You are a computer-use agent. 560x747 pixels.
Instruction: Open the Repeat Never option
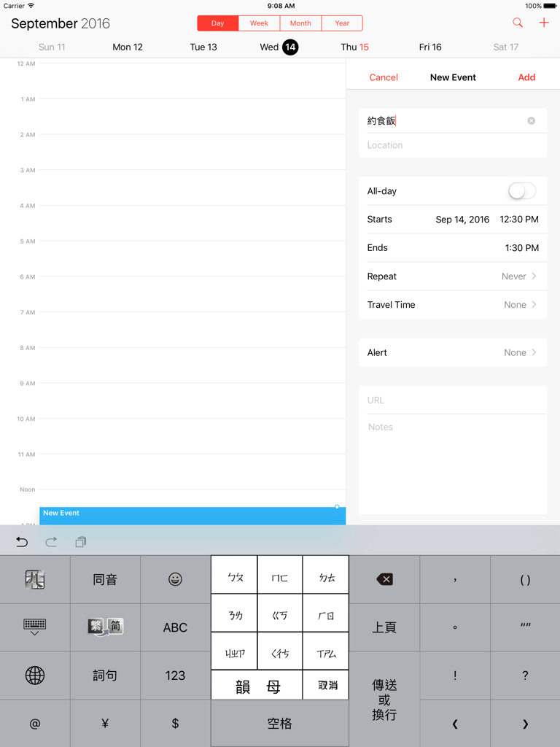[x=453, y=276]
